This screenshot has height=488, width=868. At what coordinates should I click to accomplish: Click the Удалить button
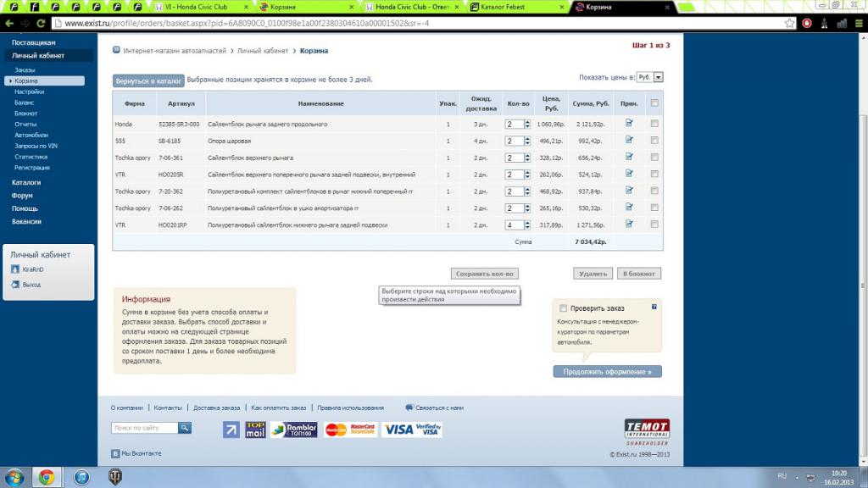593,274
